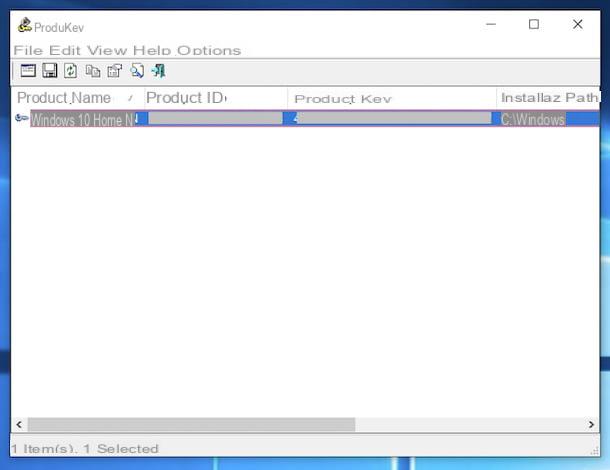Minimize the ProduKey window
This screenshot has height=470, width=610.
coord(491,24)
